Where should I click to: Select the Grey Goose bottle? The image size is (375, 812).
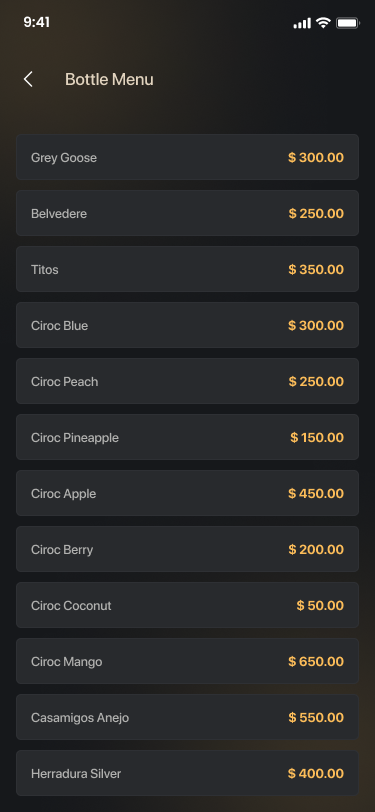tap(188, 157)
